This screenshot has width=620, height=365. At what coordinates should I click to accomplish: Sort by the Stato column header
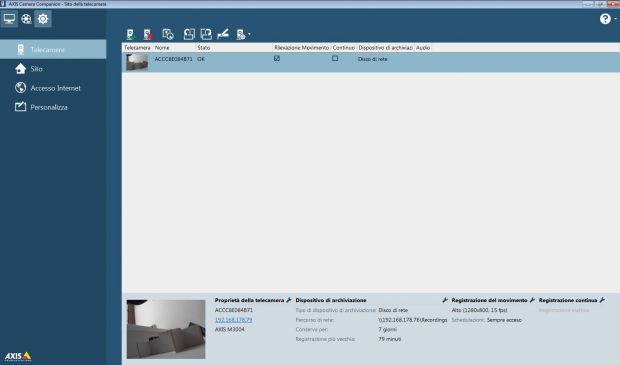click(234, 47)
